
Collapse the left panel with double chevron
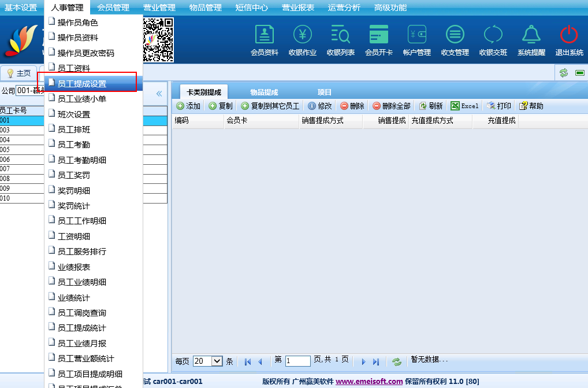tap(159, 93)
